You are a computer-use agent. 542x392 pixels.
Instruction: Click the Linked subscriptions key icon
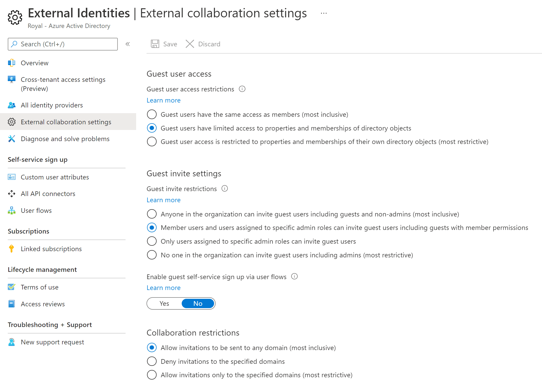coord(11,249)
